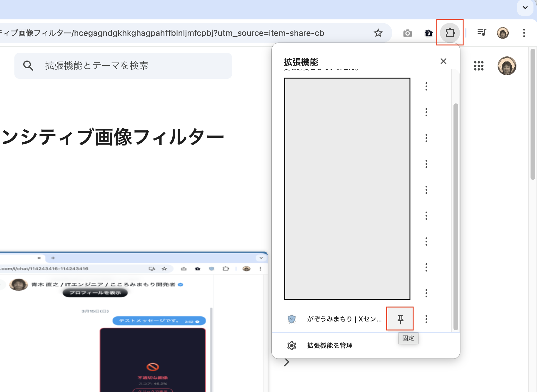The image size is (537, 392).
Task: Click the magnifier icon in extension search bar
Action: coord(28,66)
